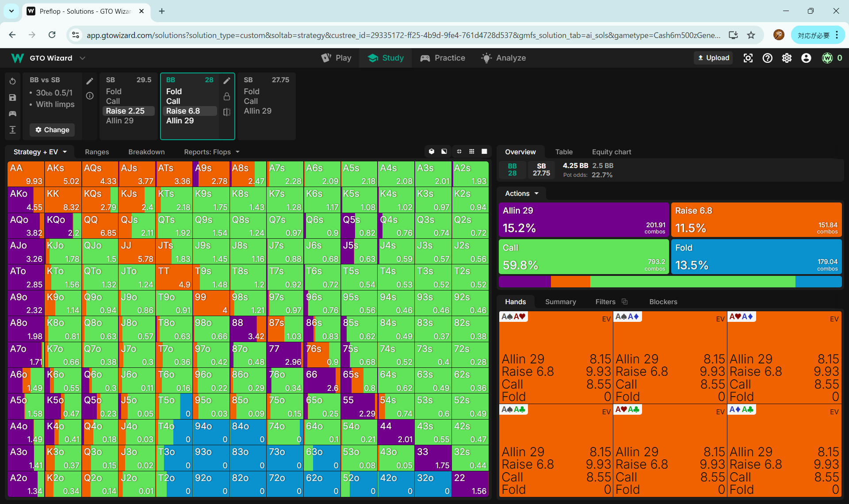Open the Blockers tab
Image resolution: width=849 pixels, height=504 pixels.
coord(663,302)
